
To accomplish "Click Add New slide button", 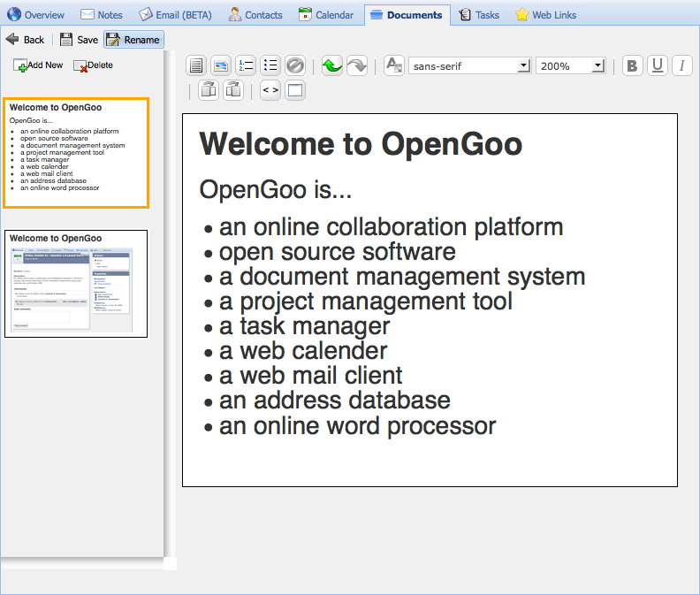I will tap(39, 65).
